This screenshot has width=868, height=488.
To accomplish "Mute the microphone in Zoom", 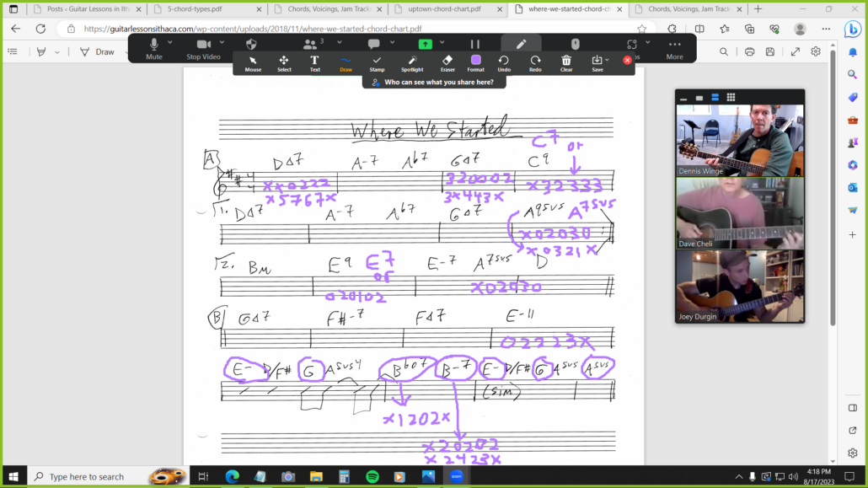I will [x=153, y=47].
